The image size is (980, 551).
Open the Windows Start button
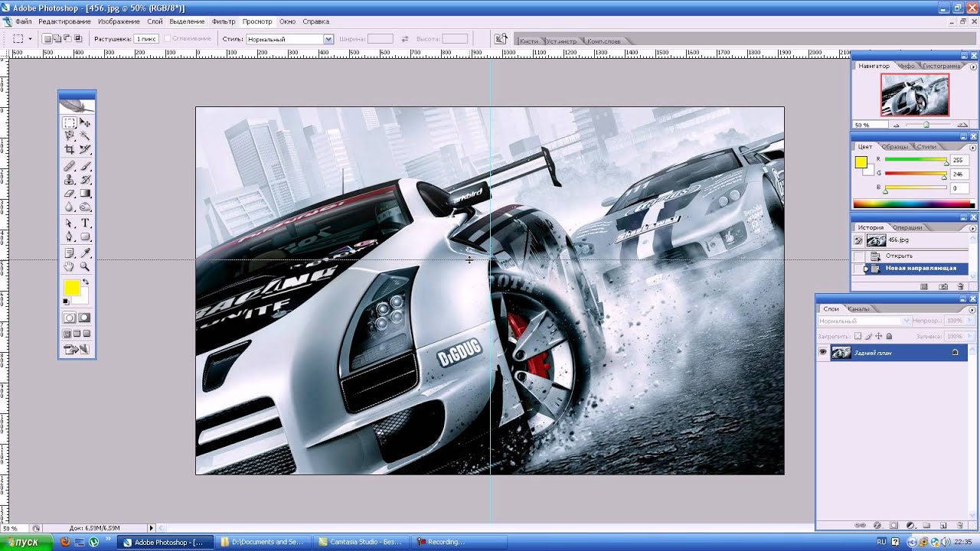pyautogui.click(x=26, y=542)
